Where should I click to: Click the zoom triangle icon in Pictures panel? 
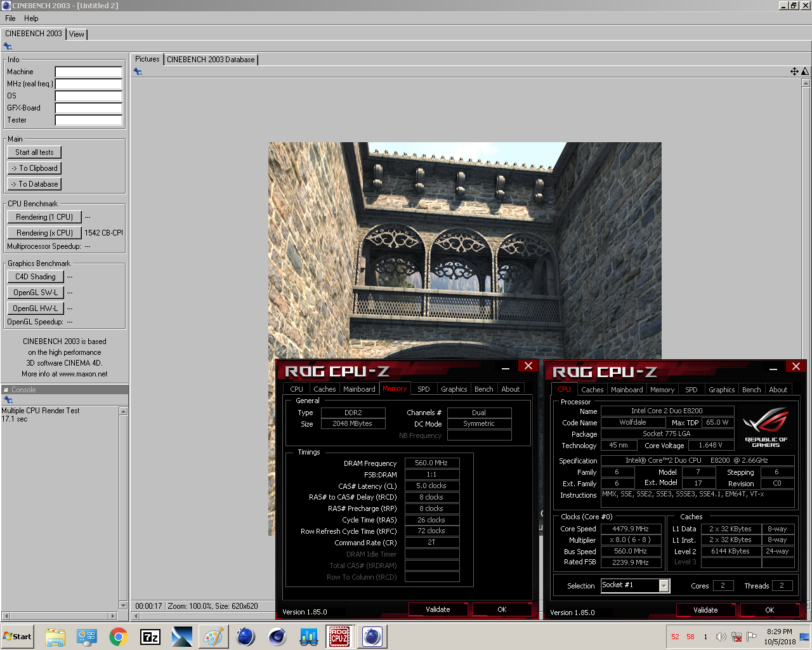tap(805, 72)
